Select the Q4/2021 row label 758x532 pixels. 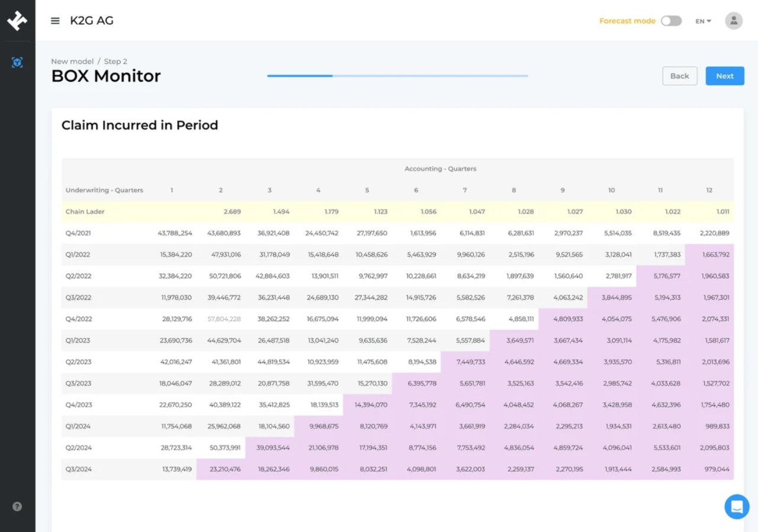(78, 233)
